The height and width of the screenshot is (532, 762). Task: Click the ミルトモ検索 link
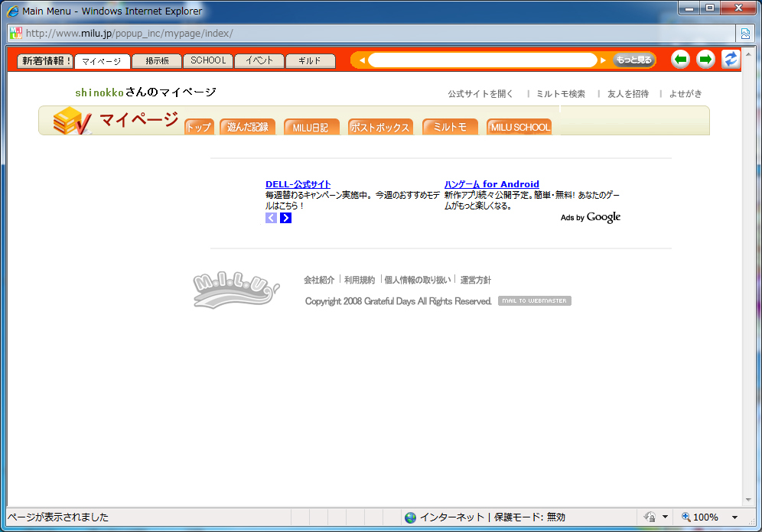point(561,94)
